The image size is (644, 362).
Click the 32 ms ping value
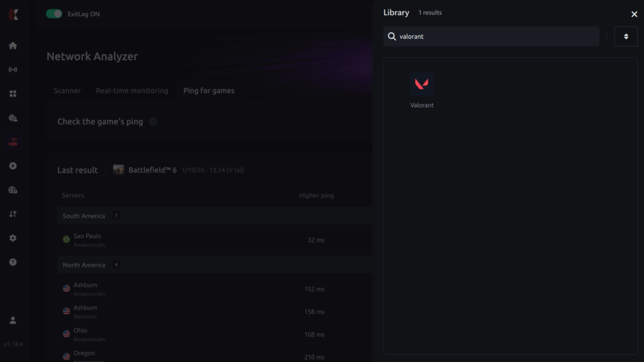pyautogui.click(x=316, y=240)
